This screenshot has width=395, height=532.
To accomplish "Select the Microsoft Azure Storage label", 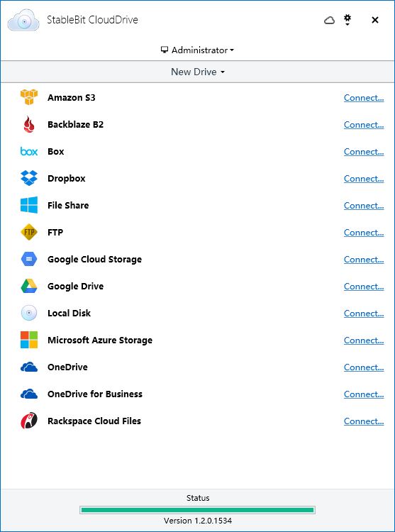I will (x=100, y=340).
